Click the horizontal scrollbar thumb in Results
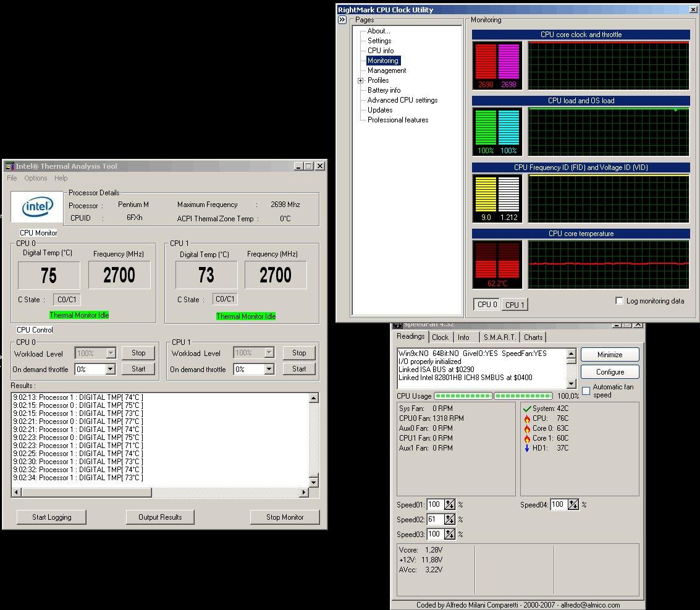Screen dimensions: 700x610 coord(86,492)
